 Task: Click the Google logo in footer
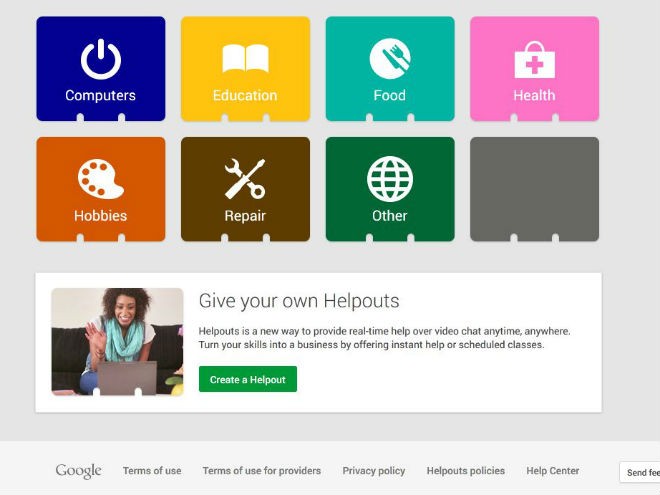(78, 471)
